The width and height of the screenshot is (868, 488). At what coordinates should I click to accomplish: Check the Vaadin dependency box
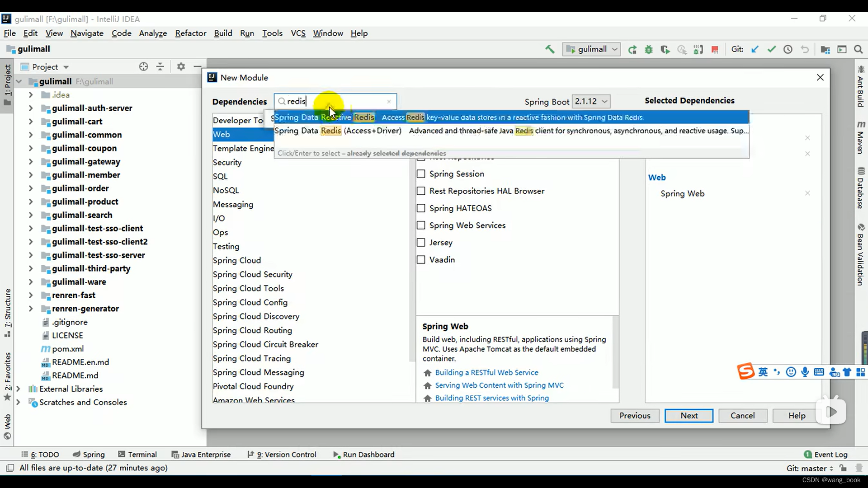(x=421, y=260)
